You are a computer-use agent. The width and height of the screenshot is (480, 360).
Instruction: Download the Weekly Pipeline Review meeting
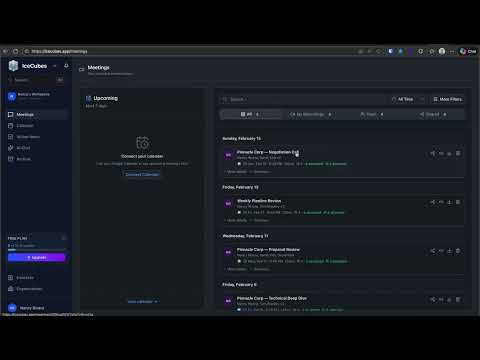tap(449, 202)
